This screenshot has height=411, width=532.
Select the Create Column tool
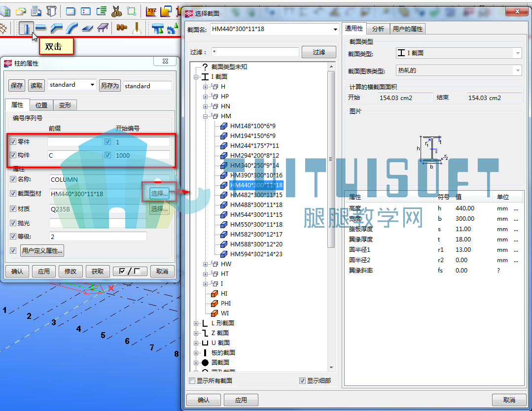pyautogui.click(x=26, y=28)
